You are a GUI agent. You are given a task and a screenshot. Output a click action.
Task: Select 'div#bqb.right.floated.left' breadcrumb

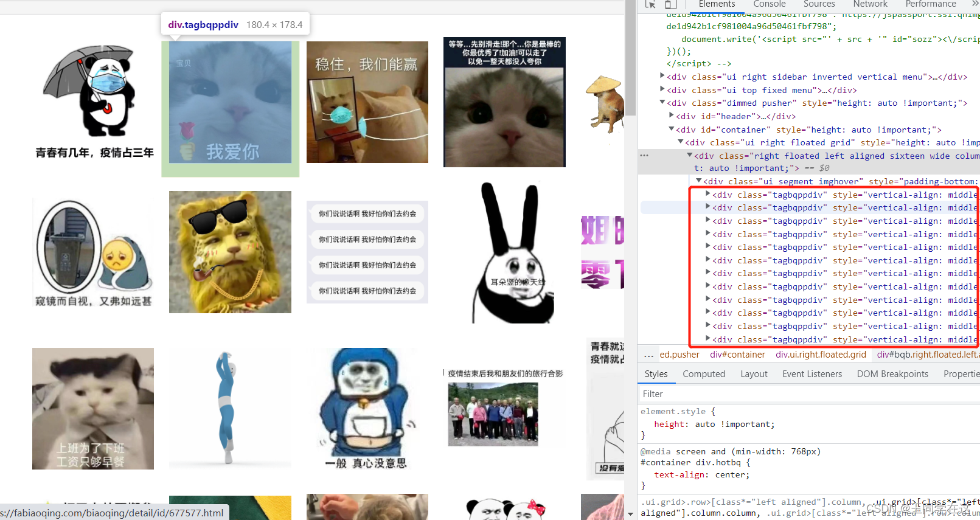tap(928, 355)
